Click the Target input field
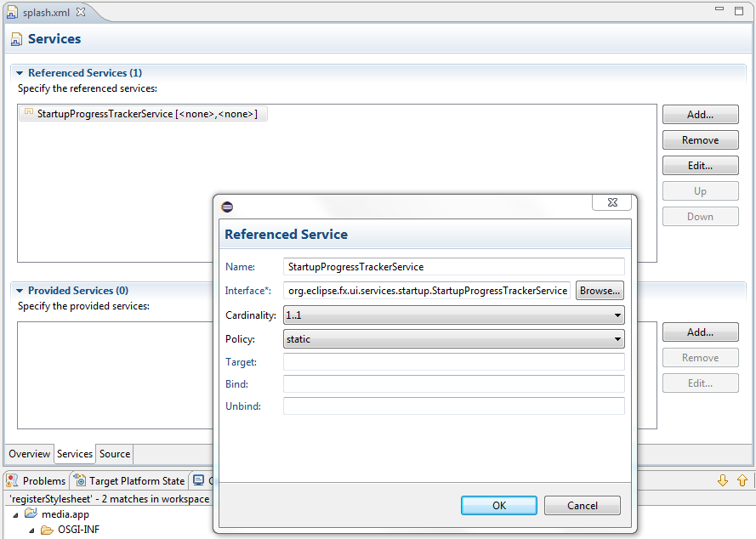The width and height of the screenshot is (756, 539). coord(454,362)
